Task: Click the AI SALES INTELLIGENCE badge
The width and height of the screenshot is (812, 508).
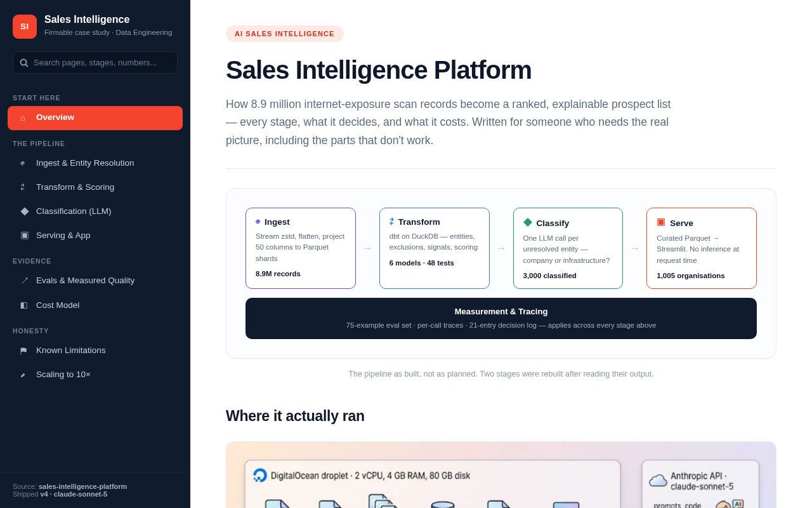Action: tap(285, 34)
